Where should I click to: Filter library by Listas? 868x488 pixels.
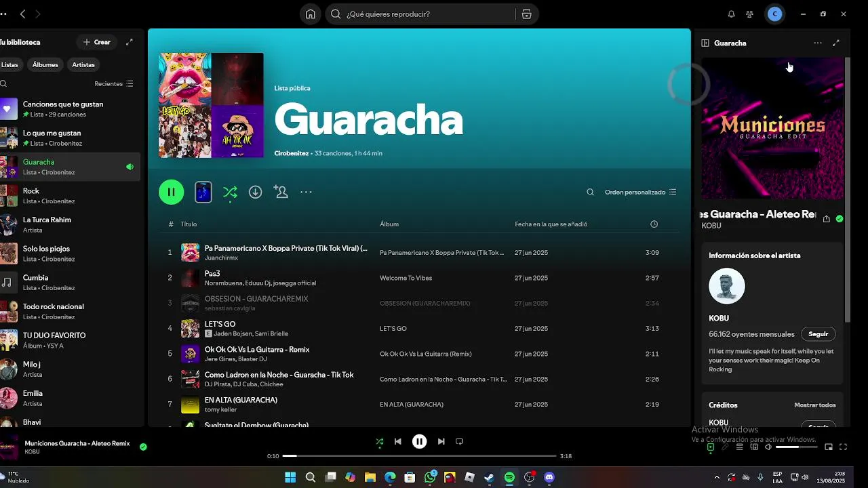pos(9,65)
